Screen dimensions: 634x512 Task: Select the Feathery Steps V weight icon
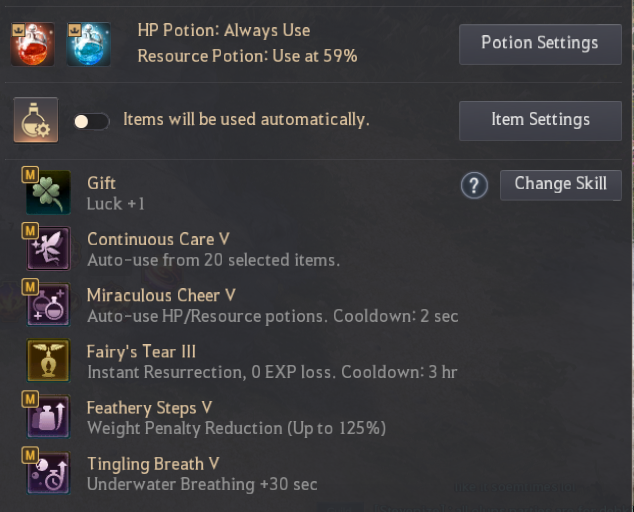click(48, 417)
